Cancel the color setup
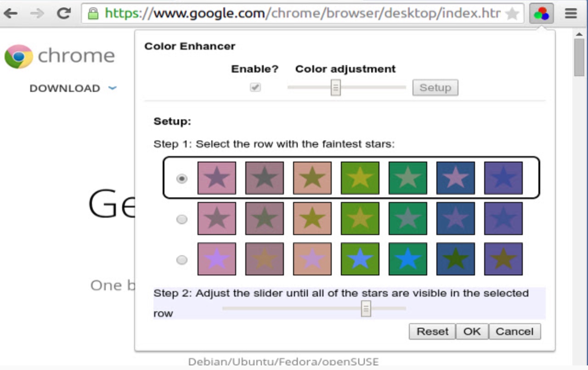This screenshot has width=588, height=370. 514,331
